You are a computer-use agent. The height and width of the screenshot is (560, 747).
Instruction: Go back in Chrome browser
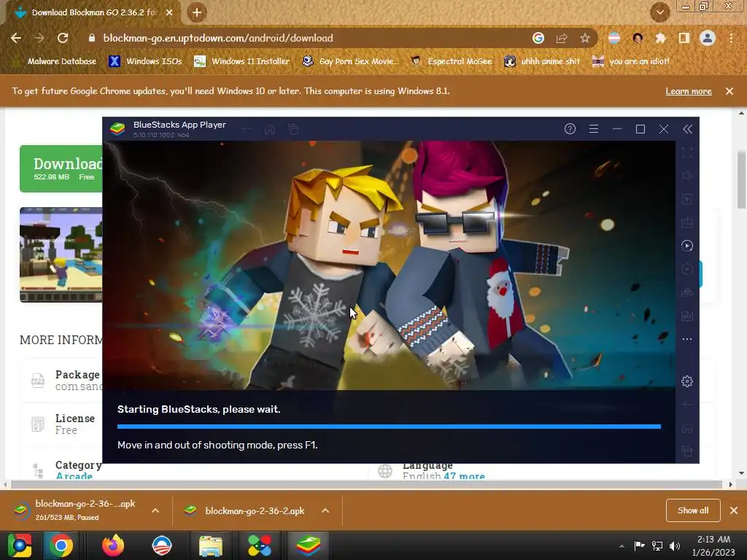(16, 38)
